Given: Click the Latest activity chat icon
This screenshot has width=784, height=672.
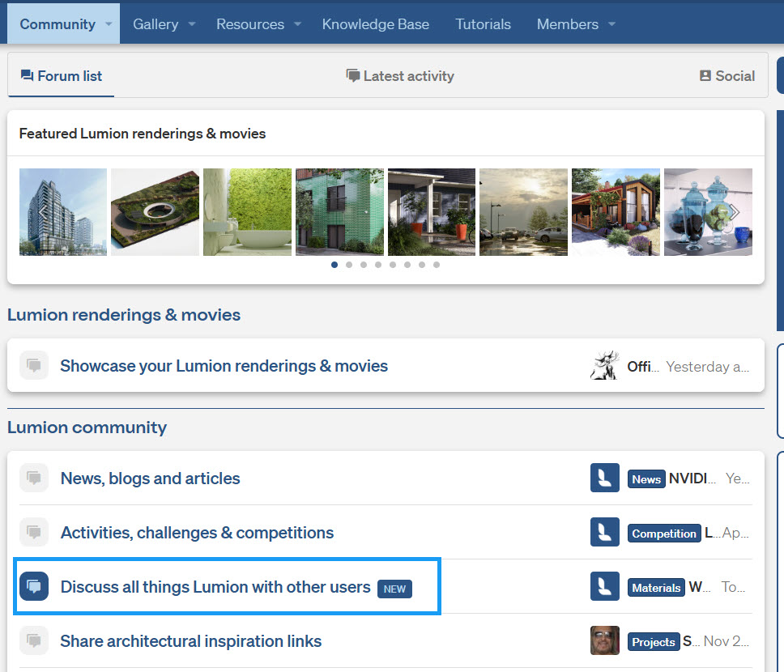Looking at the screenshot, I should [353, 75].
